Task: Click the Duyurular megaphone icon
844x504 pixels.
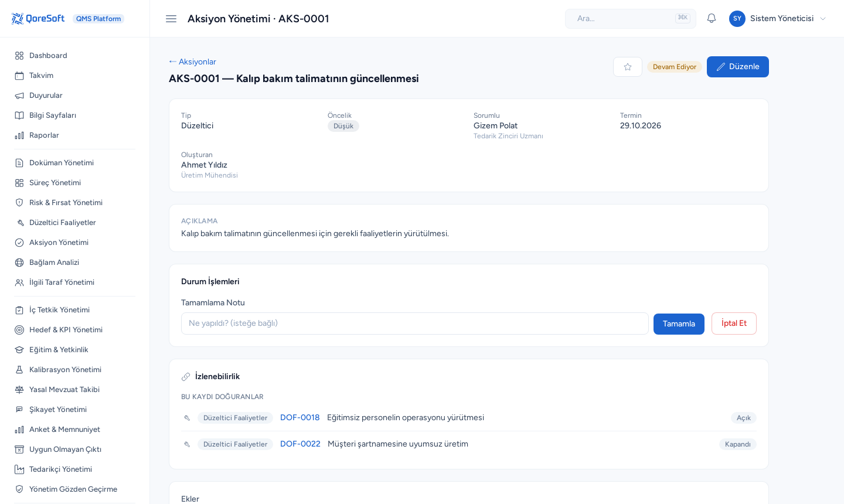Action: pos(19,96)
